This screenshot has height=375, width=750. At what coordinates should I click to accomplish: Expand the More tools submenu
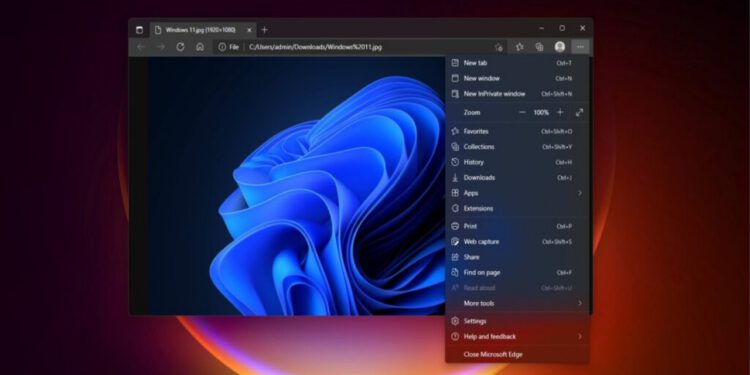pyautogui.click(x=517, y=303)
